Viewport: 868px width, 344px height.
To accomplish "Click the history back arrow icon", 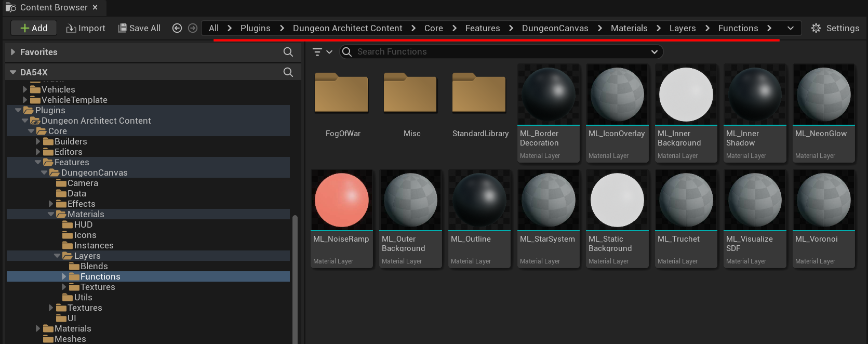I will coord(177,28).
